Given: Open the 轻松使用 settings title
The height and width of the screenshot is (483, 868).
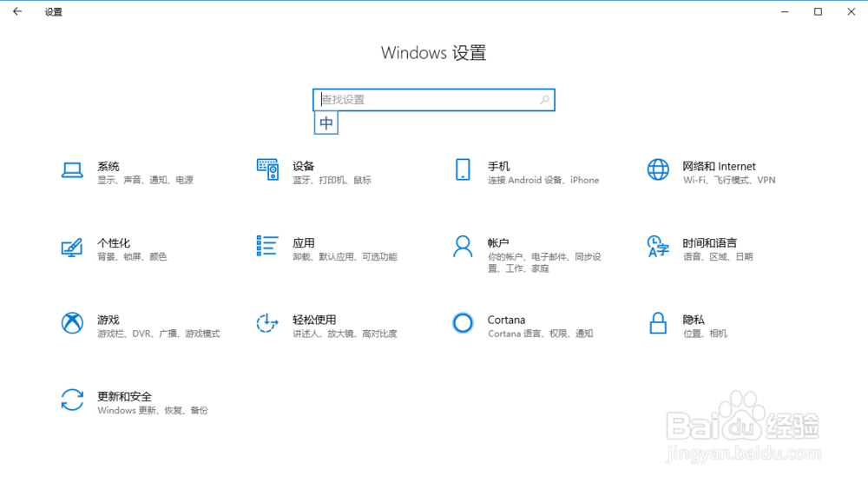Looking at the screenshot, I should click(314, 320).
